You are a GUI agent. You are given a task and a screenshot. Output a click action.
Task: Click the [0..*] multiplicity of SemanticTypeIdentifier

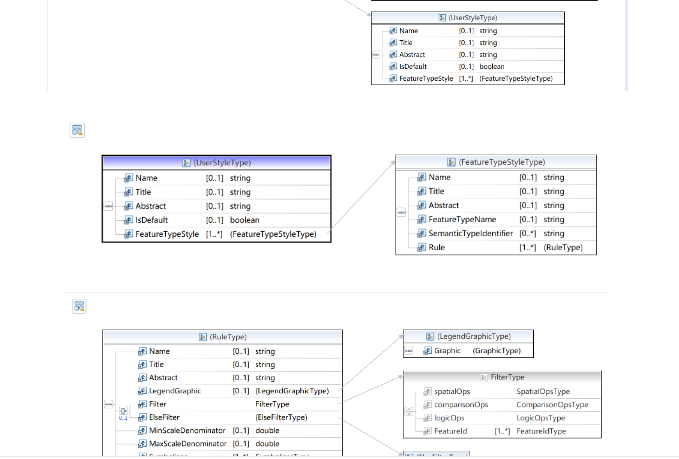tap(528, 233)
